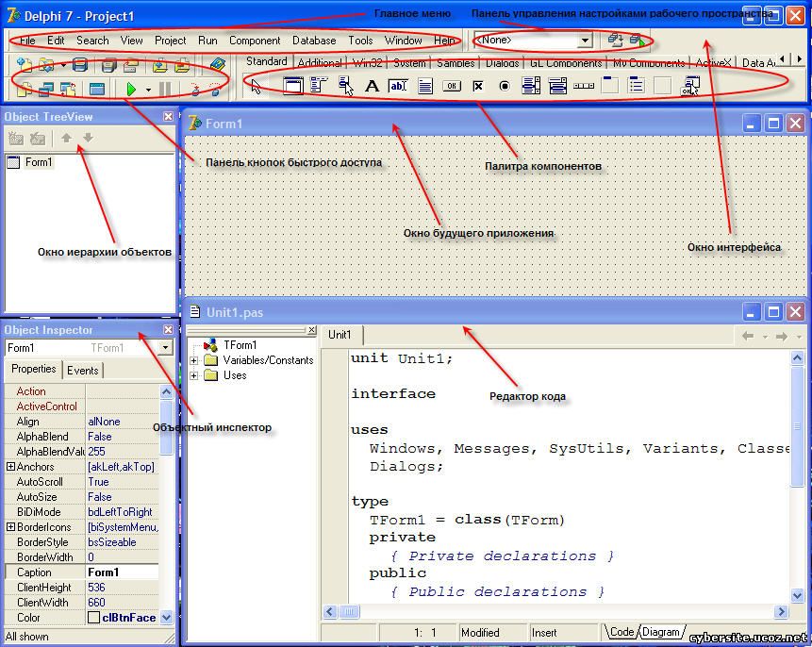Click the code editor down scroll arrow
Screen dimensions: 812x647
(797, 595)
